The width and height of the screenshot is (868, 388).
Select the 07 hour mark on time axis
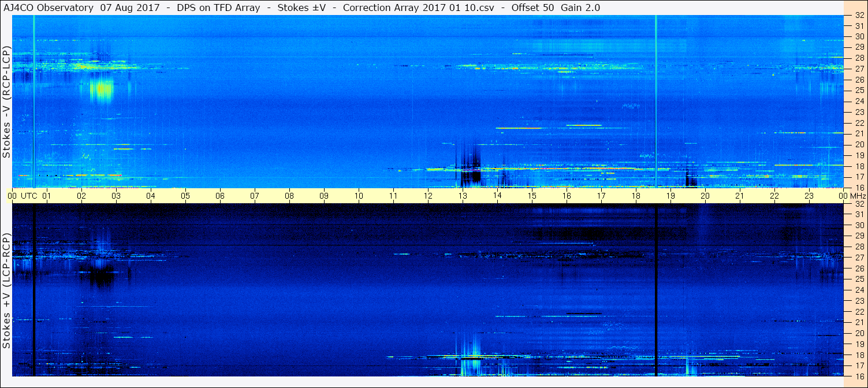click(255, 196)
